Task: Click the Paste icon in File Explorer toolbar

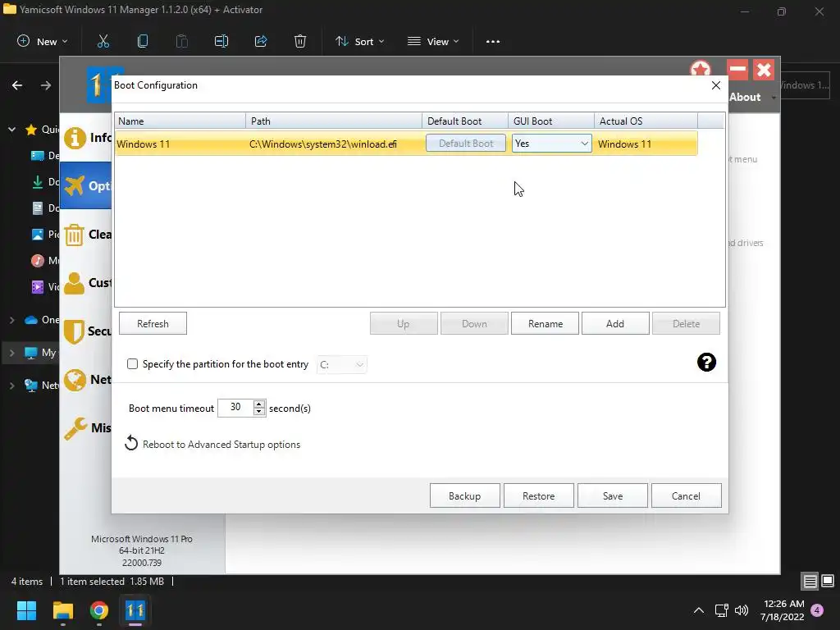Action: [182, 41]
